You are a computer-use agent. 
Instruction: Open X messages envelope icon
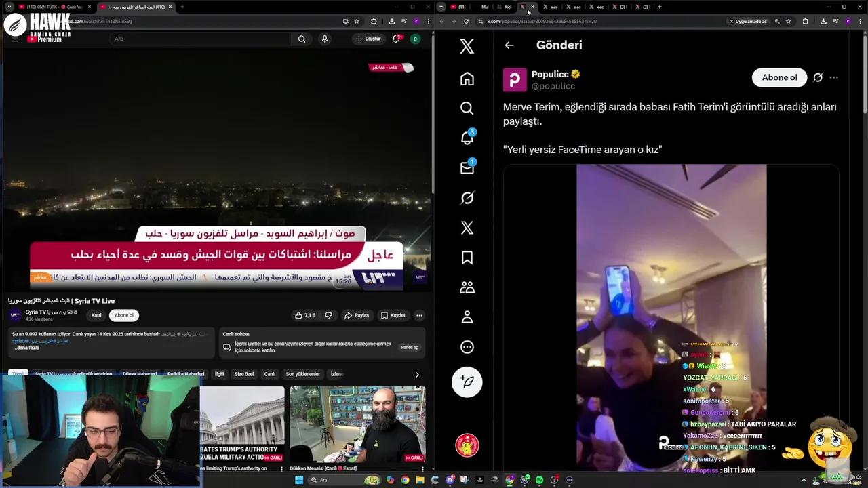[x=467, y=167]
